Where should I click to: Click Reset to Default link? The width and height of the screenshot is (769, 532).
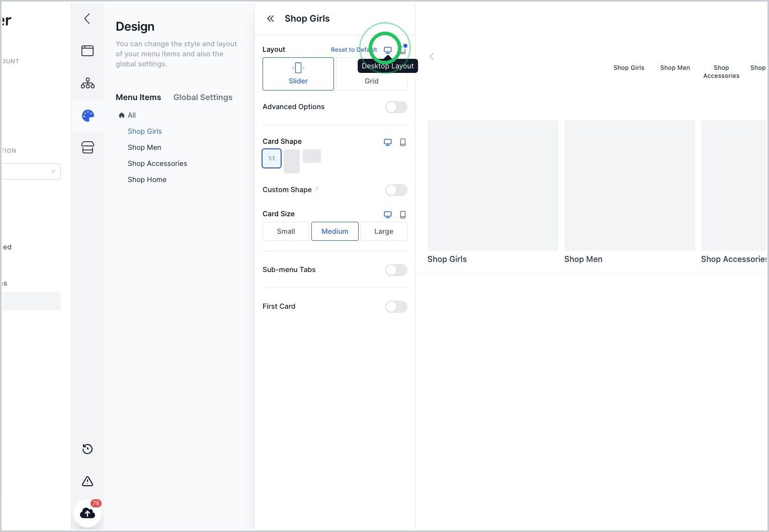pyautogui.click(x=354, y=50)
